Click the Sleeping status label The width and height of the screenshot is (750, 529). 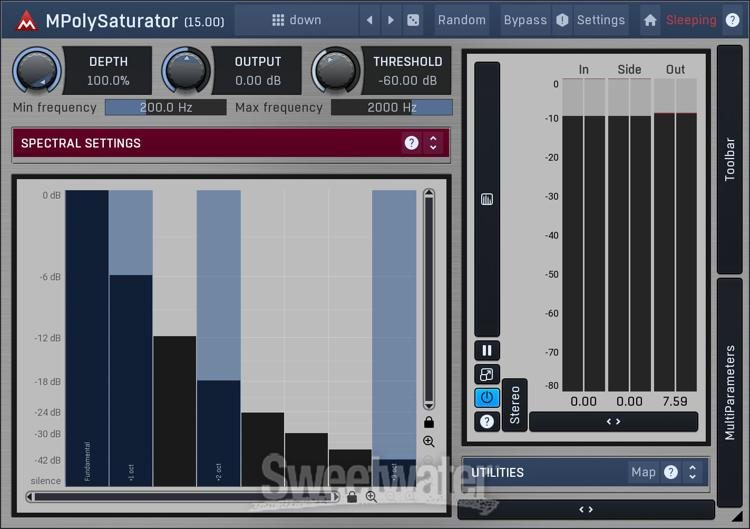[x=691, y=20]
